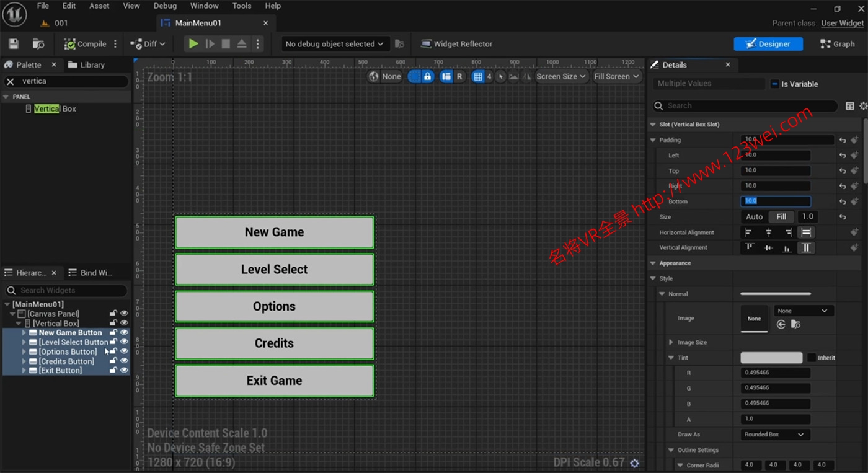The height and width of the screenshot is (473, 868).
Task: Open the Window menu
Action: (204, 6)
